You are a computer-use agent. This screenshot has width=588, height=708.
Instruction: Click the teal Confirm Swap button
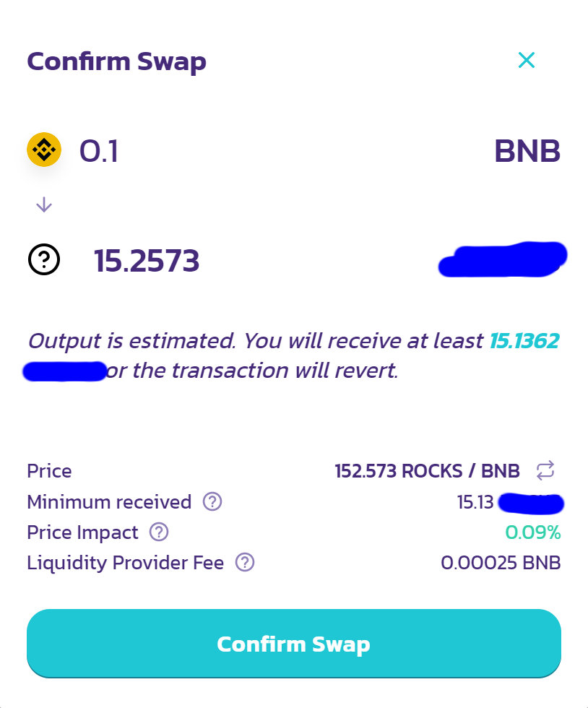(x=294, y=644)
